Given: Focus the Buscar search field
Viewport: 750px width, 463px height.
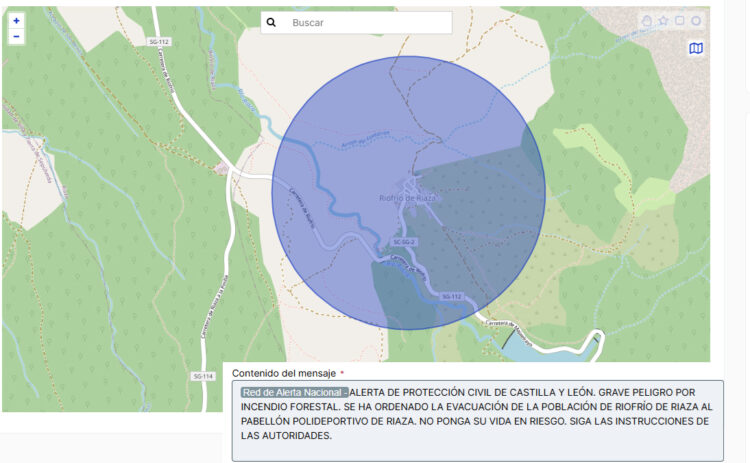Looking at the screenshot, I should pyautogui.click(x=365, y=22).
